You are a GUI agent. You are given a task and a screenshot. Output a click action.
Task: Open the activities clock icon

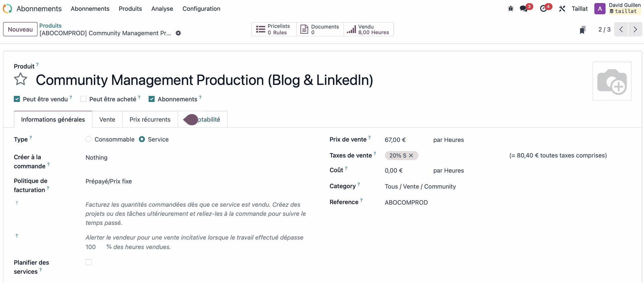[x=543, y=9]
